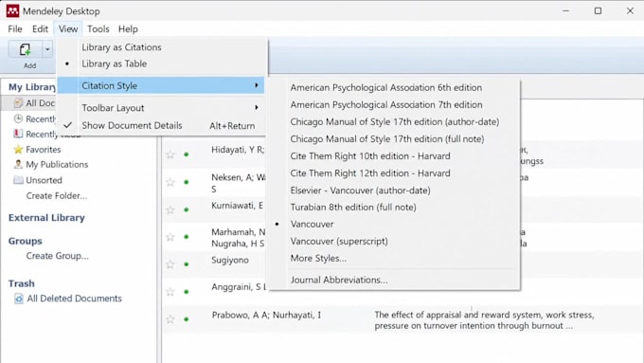Toggle read status dot for Neksen row

(x=187, y=182)
